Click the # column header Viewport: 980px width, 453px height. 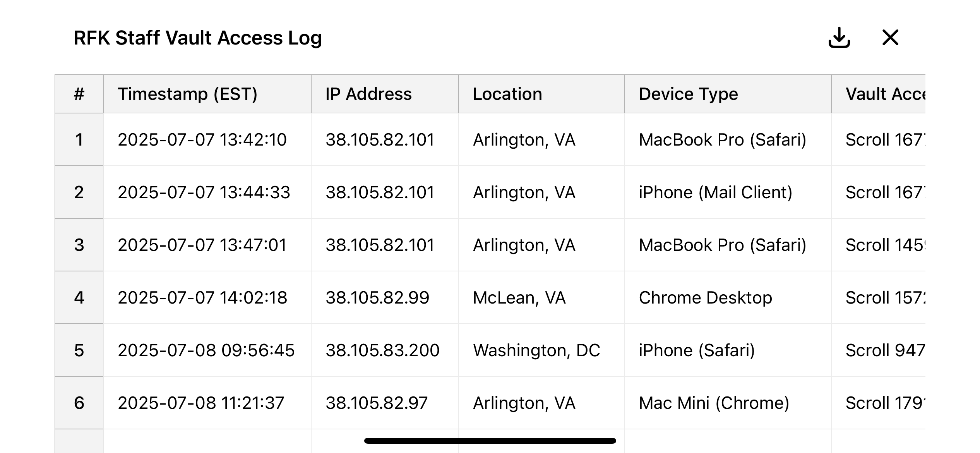pos(79,94)
